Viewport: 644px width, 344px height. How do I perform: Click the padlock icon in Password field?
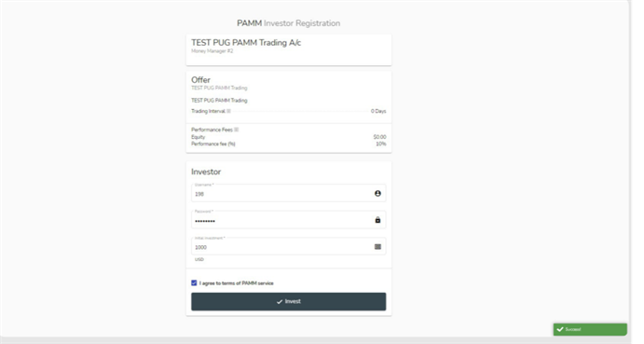[377, 220]
